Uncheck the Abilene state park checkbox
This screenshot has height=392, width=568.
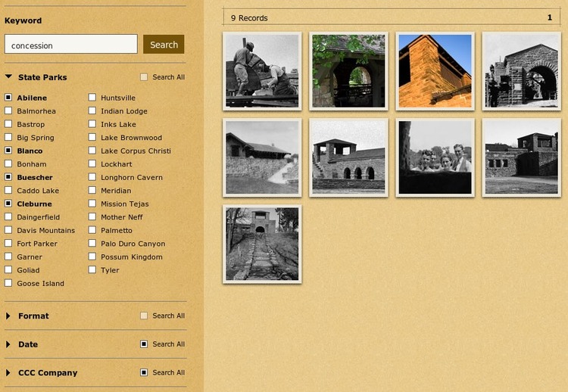click(8, 98)
